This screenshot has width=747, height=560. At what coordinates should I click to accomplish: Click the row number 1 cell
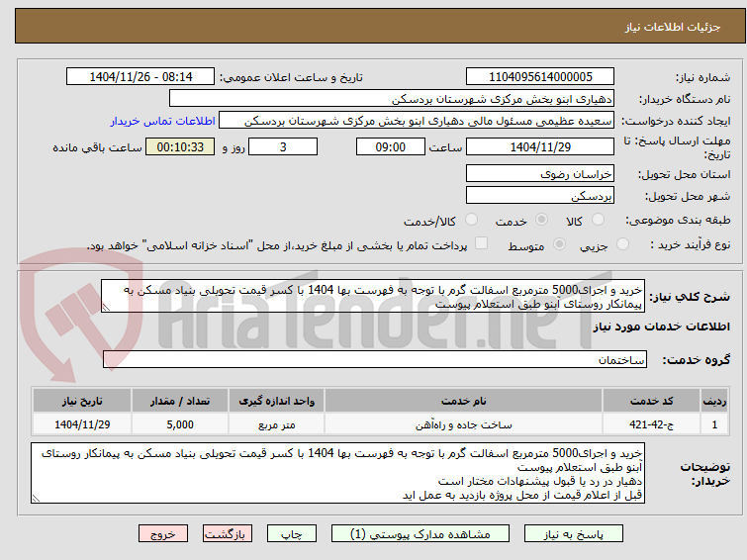pos(714,424)
